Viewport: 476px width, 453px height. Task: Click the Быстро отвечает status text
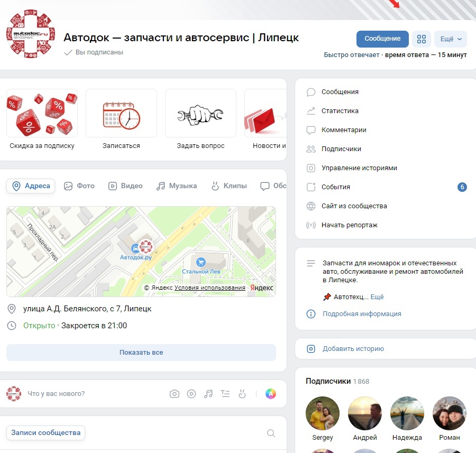point(352,55)
